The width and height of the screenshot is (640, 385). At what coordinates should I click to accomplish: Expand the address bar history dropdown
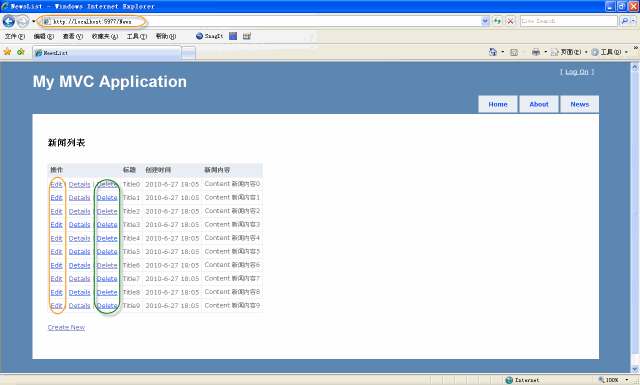click(485, 21)
